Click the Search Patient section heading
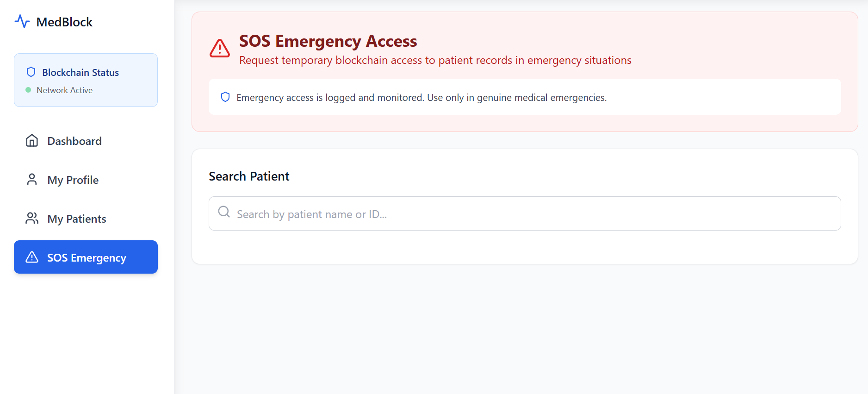 pos(249,176)
